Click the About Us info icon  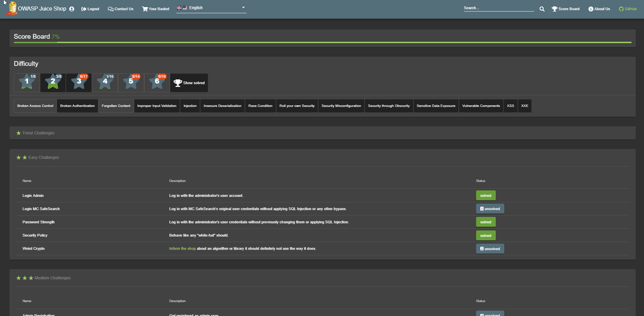(x=590, y=9)
